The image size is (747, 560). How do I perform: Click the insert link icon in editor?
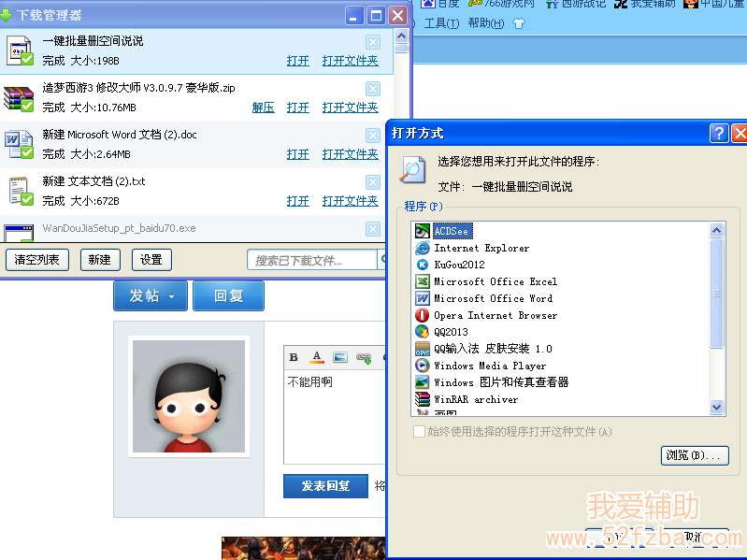[364, 358]
